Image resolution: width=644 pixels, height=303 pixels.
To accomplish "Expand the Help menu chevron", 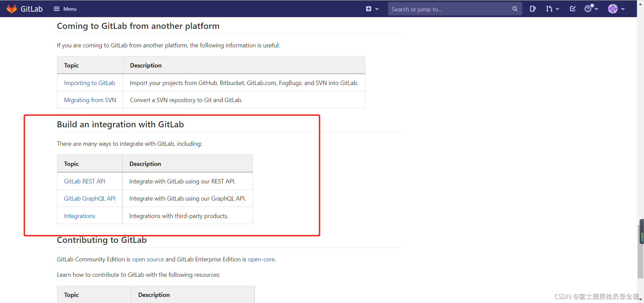I will (x=596, y=9).
